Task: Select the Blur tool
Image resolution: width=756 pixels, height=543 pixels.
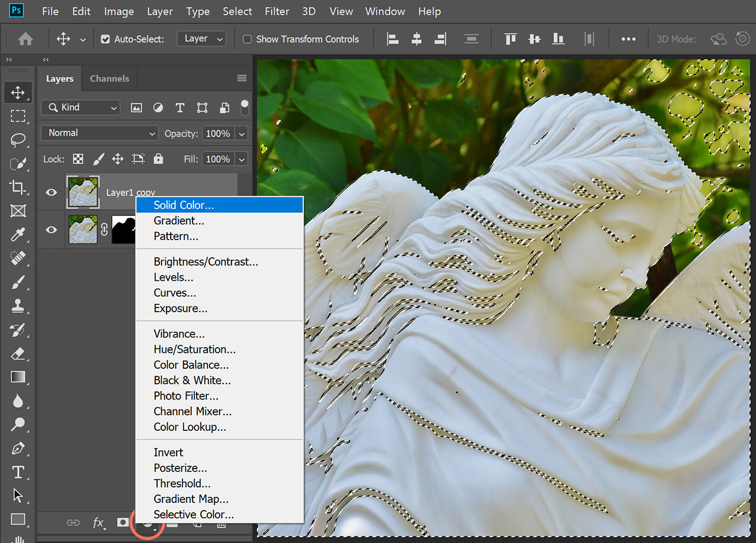Action: click(18, 401)
